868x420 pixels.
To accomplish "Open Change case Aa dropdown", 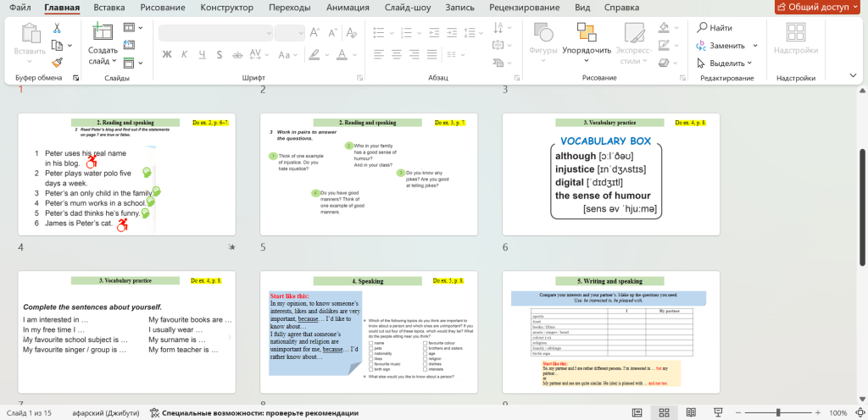I will [x=288, y=55].
